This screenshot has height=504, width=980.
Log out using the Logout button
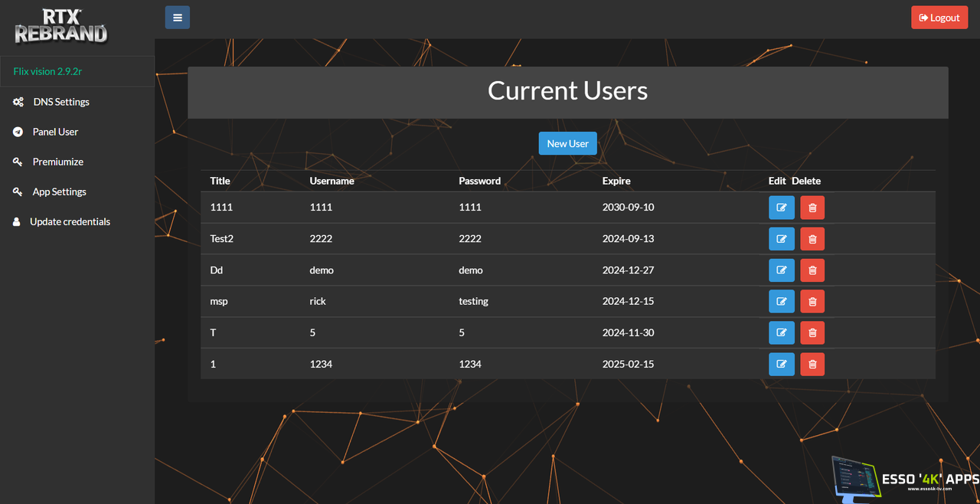click(939, 18)
